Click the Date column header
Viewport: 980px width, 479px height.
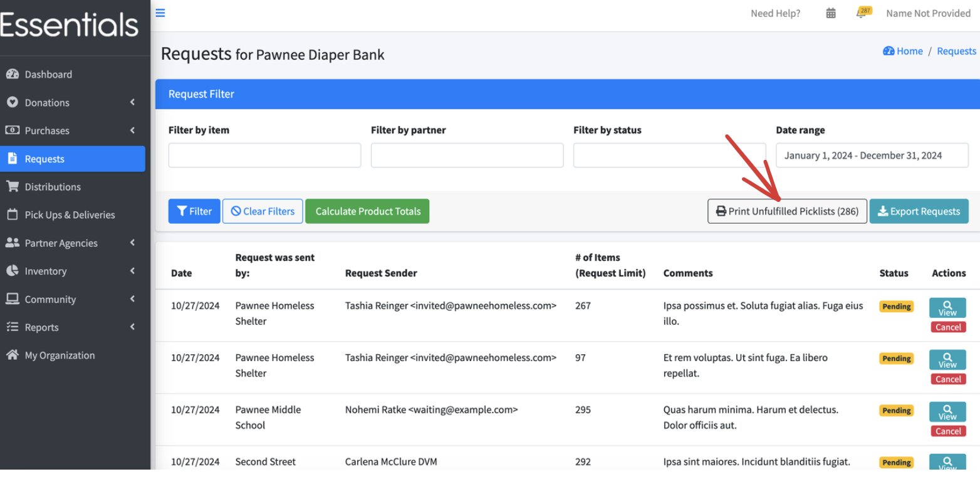click(182, 273)
